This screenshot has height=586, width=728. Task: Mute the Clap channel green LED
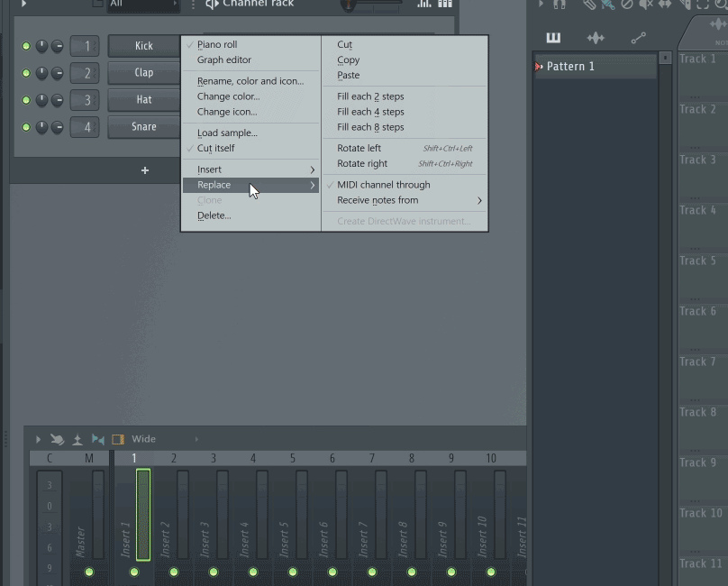click(26, 73)
